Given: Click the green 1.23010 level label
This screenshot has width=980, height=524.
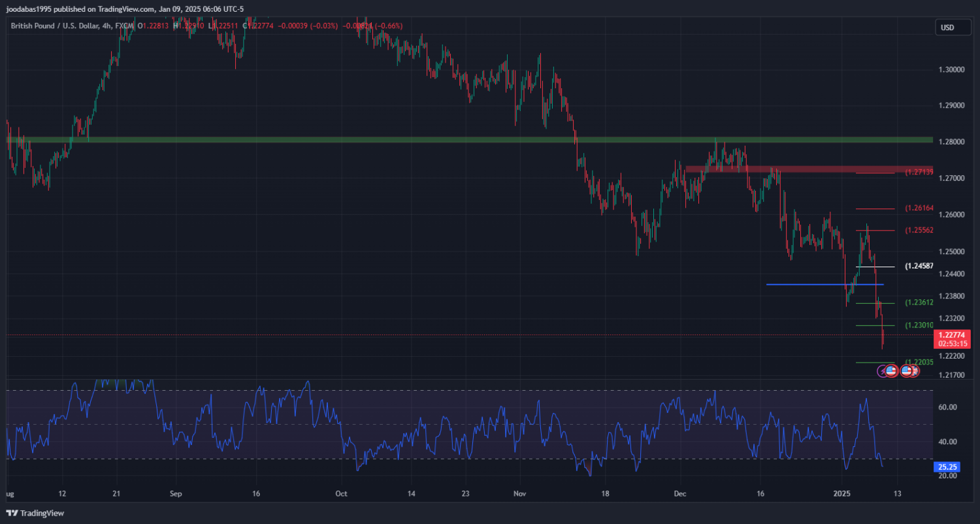Looking at the screenshot, I should 919,325.
